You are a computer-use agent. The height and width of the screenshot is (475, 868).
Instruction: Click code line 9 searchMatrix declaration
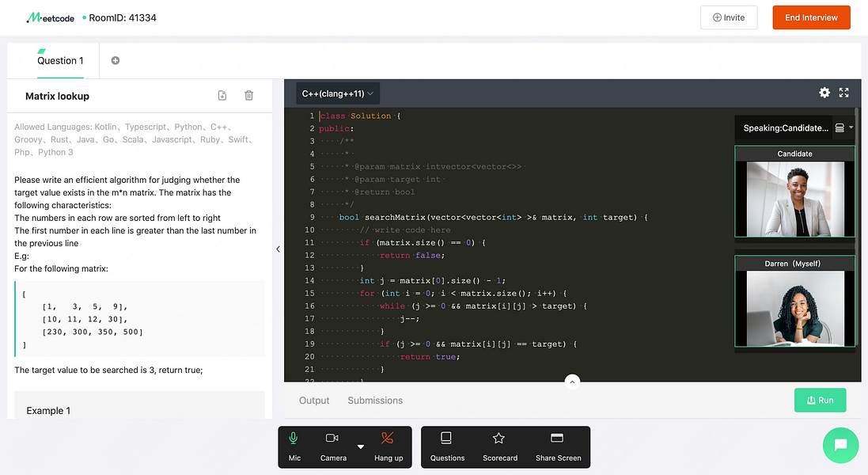(493, 217)
